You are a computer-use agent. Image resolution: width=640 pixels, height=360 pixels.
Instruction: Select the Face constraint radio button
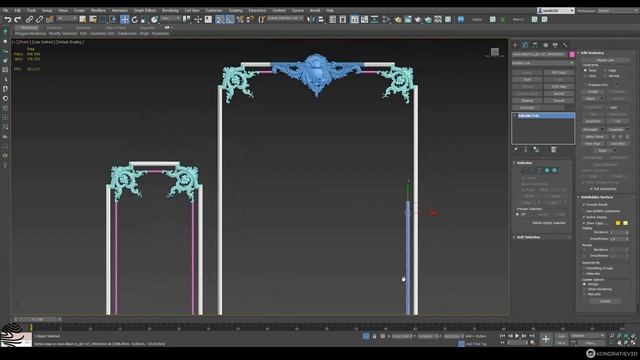(585, 76)
